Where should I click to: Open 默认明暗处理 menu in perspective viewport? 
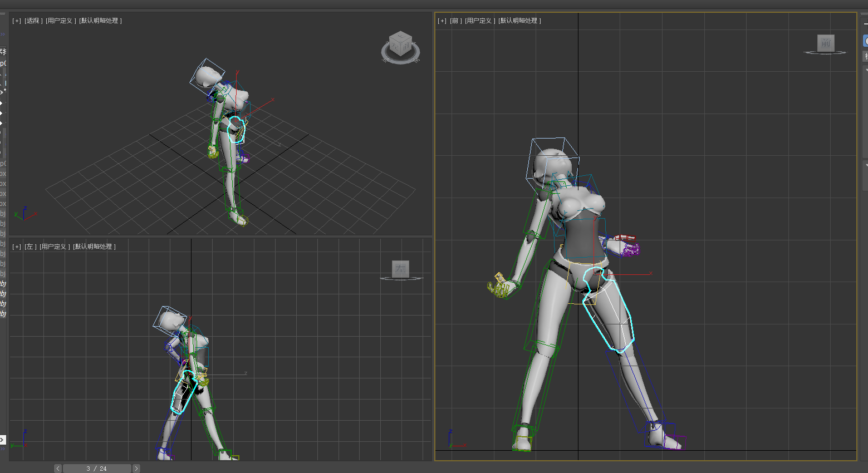click(x=100, y=21)
